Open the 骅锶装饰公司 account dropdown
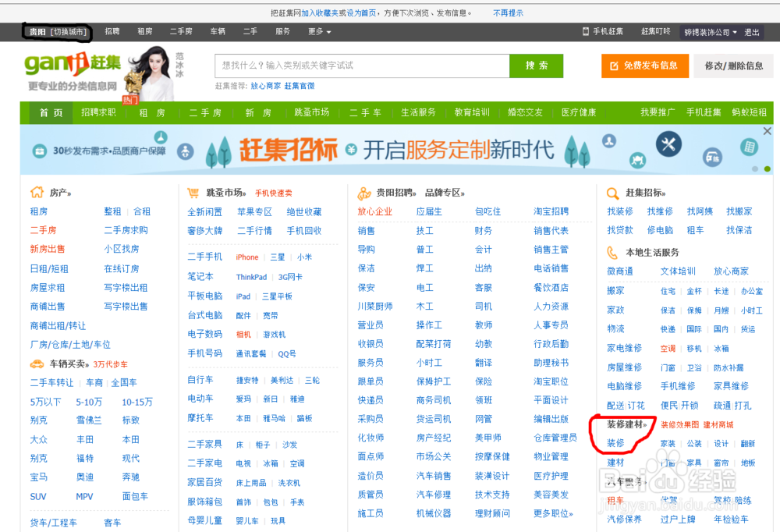 pyautogui.click(x=707, y=32)
